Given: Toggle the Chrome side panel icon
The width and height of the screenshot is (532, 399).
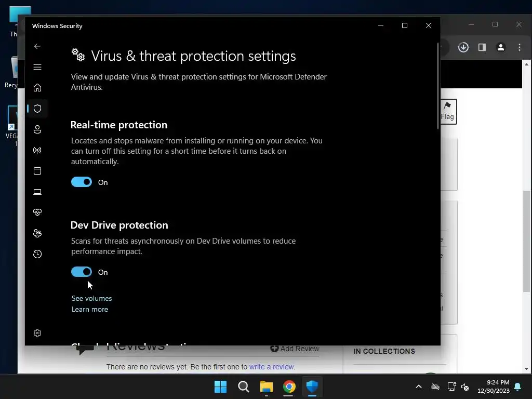Looking at the screenshot, I should [x=482, y=47].
